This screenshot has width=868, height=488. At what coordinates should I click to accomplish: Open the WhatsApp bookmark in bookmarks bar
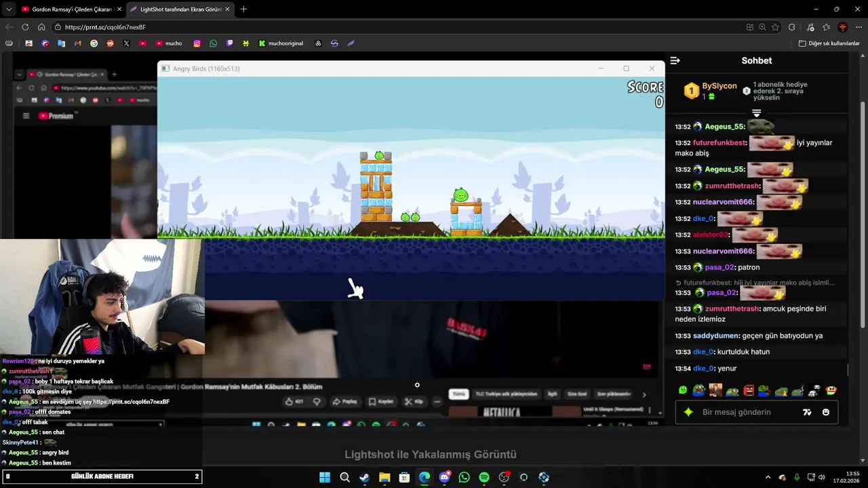point(214,43)
